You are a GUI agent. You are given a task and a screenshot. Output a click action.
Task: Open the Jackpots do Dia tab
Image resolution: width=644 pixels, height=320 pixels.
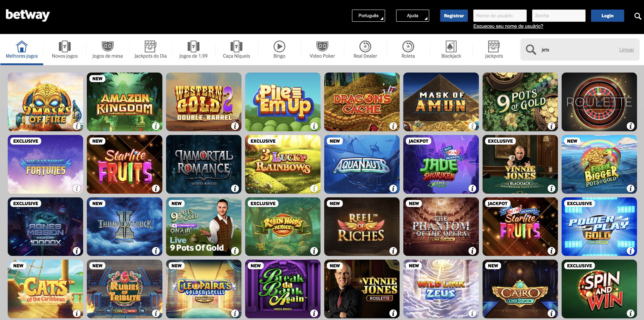(x=150, y=50)
